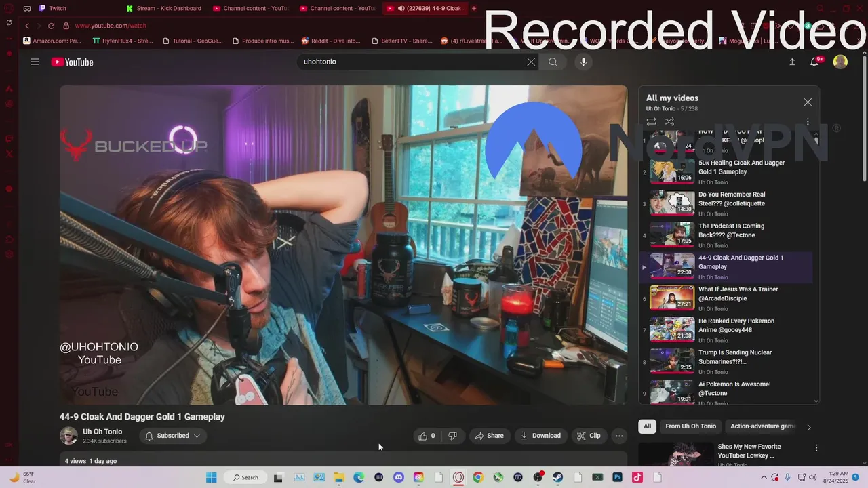Open the Uh Oh Tonio channel avatar
The image size is (868, 488).
pyautogui.click(x=68, y=436)
